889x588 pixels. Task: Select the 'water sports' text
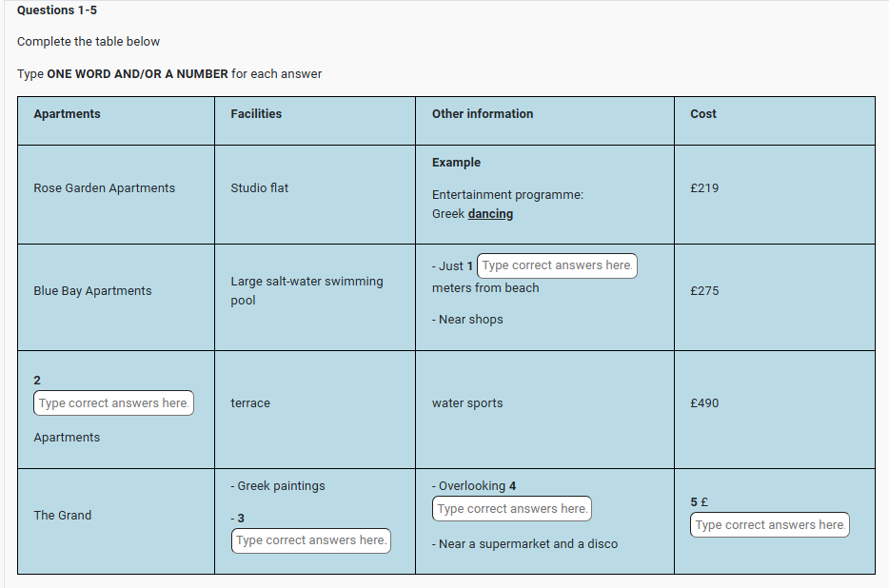(467, 403)
